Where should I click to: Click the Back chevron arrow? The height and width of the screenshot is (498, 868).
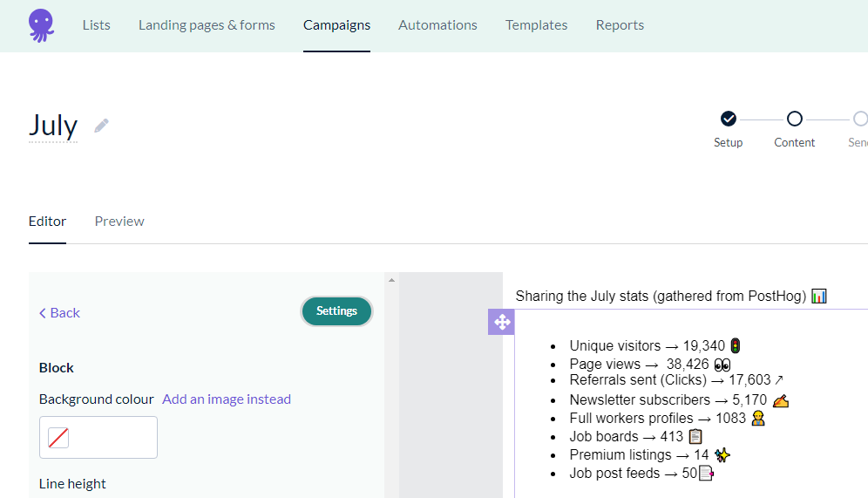43,313
